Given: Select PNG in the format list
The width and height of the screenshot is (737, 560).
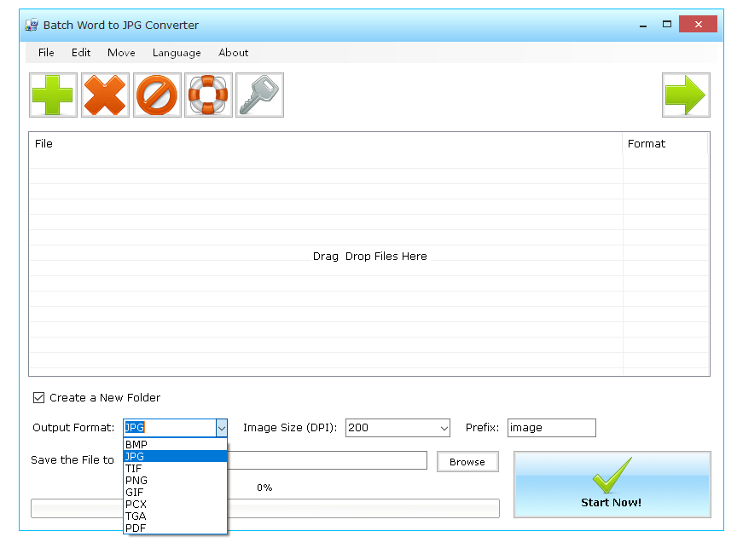Looking at the screenshot, I should point(176,480).
